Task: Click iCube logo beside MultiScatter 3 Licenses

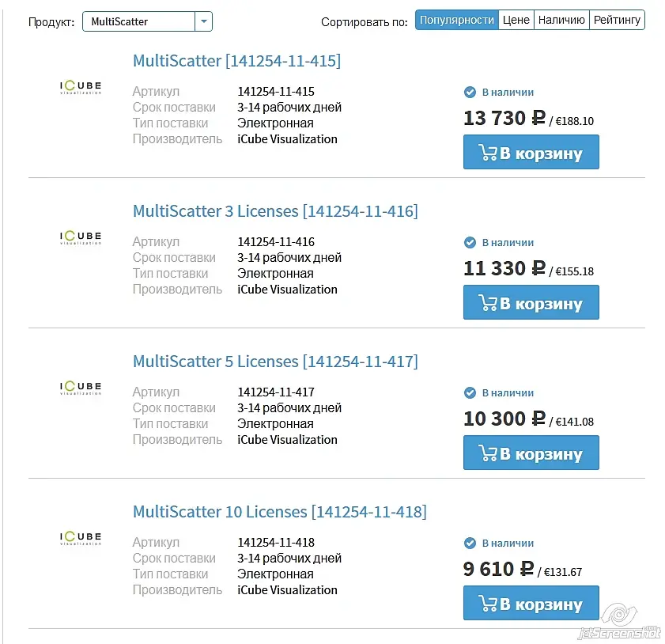Action: (x=81, y=237)
